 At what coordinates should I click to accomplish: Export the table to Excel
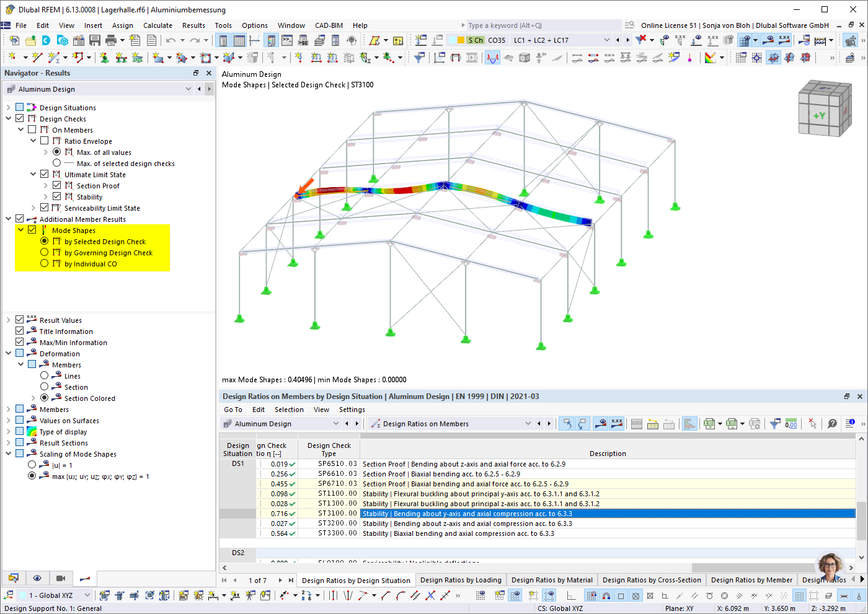click(x=709, y=424)
